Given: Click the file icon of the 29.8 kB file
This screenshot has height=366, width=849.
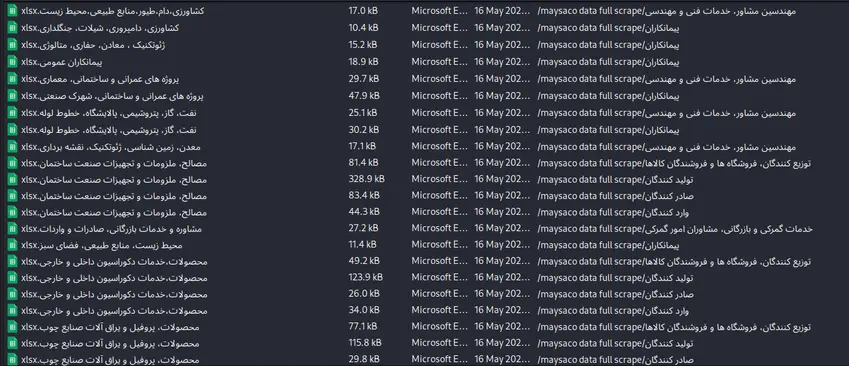Looking at the screenshot, I should point(13,360).
